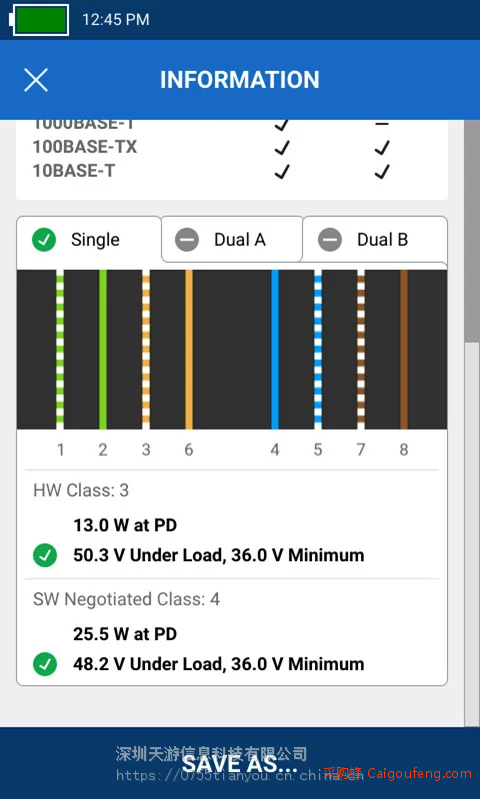Tap green check beside 50.3 V Under Load
This screenshot has width=480, height=799.
tap(45, 555)
